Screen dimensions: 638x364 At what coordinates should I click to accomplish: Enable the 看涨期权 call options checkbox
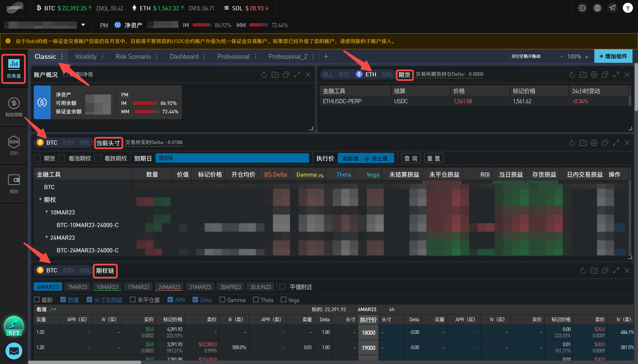[x=62, y=158]
